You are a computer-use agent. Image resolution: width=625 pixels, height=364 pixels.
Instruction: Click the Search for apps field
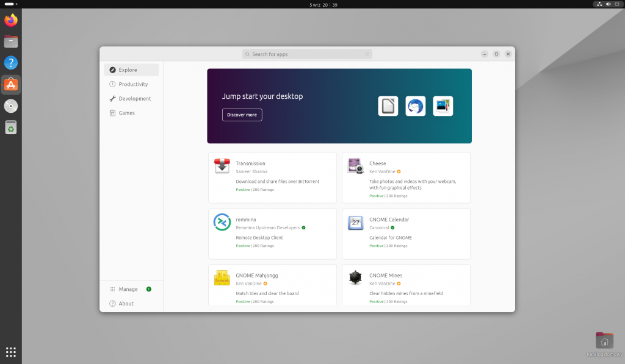pos(306,54)
